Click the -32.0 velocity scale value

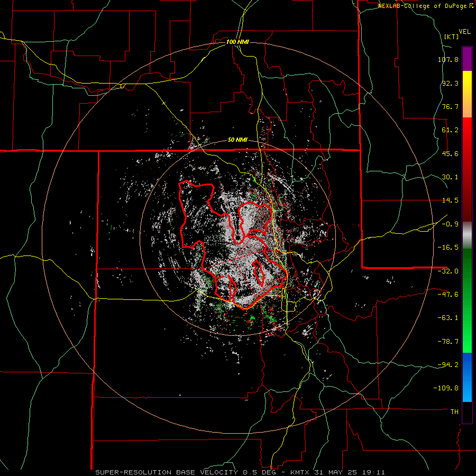(448, 271)
